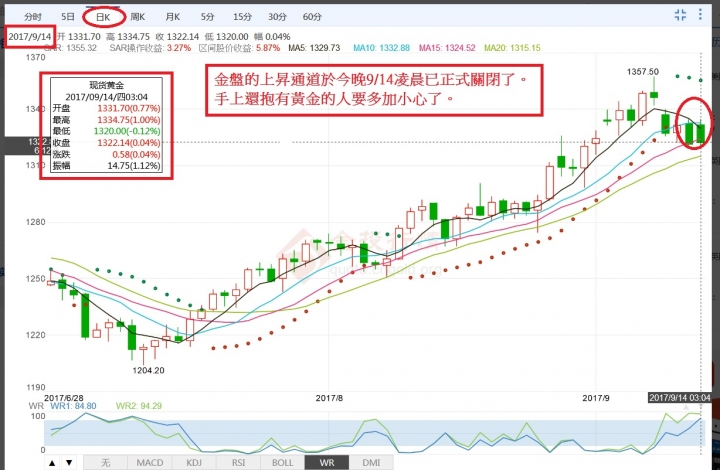720x470 pixels.
Task: Click the 开盘 1331.70(0.77%) tooltip row
Action: click(x=107, y=108)
